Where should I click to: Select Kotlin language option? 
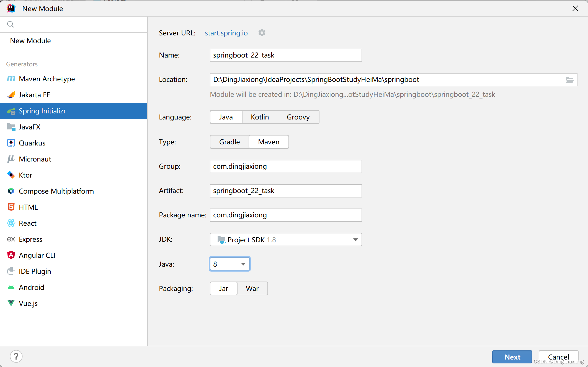click(259, 117)
